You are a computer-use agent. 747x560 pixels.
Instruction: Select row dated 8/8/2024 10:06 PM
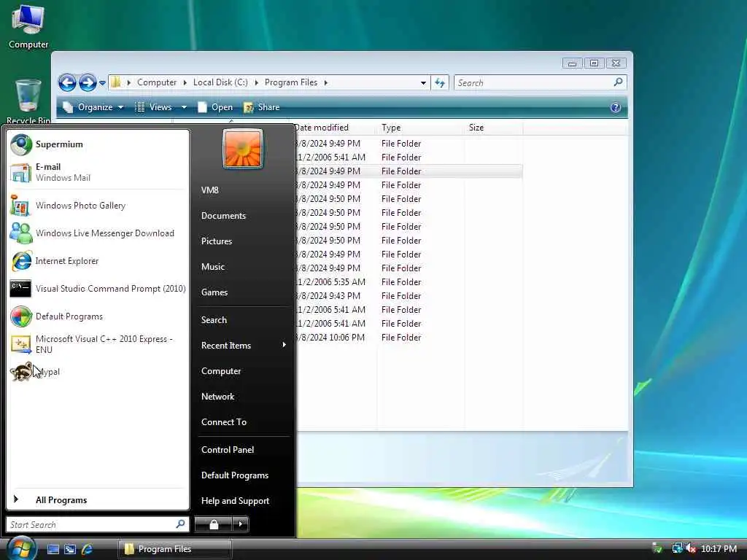tap(409, 337)
